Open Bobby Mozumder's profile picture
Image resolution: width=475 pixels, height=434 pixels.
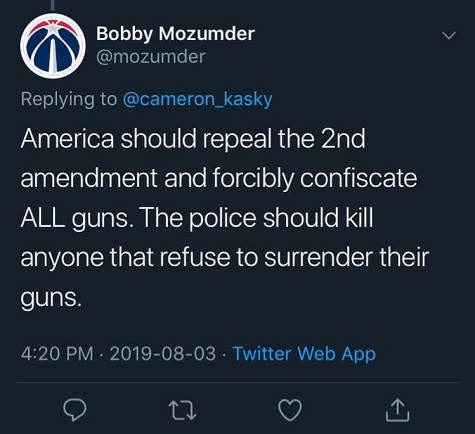pyautogui.click(x=53, y=46)
